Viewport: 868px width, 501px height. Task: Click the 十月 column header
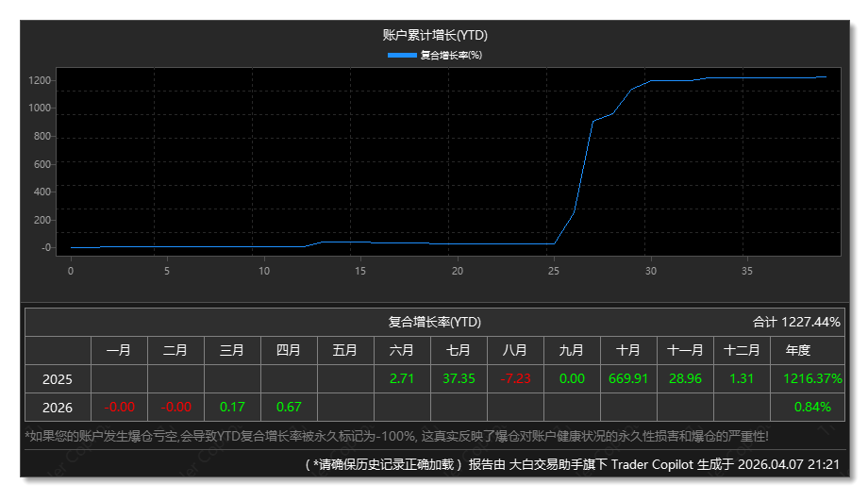(628, 350)
